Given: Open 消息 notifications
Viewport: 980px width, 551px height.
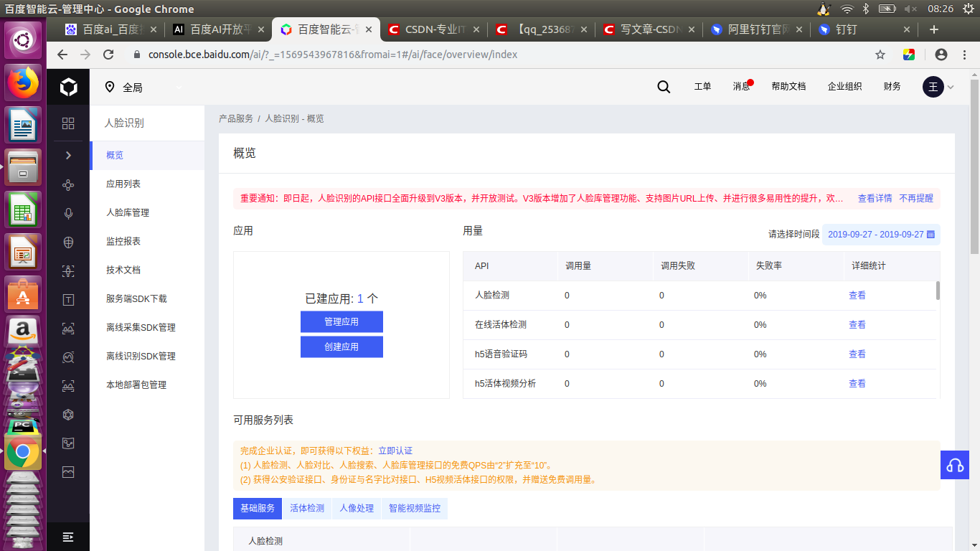Looking at the screenshot, I should [742, 86].
